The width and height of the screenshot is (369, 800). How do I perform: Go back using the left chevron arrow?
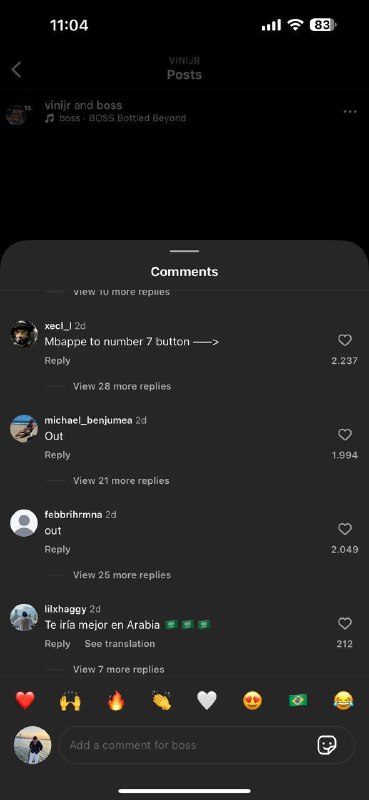[16, 70]
